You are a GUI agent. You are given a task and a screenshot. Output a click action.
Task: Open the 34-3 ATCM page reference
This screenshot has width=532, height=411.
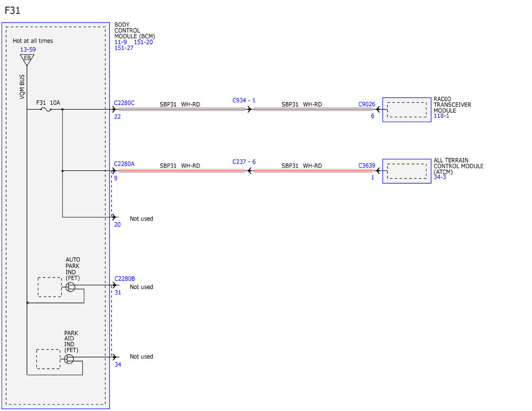(x=440, y=177)
